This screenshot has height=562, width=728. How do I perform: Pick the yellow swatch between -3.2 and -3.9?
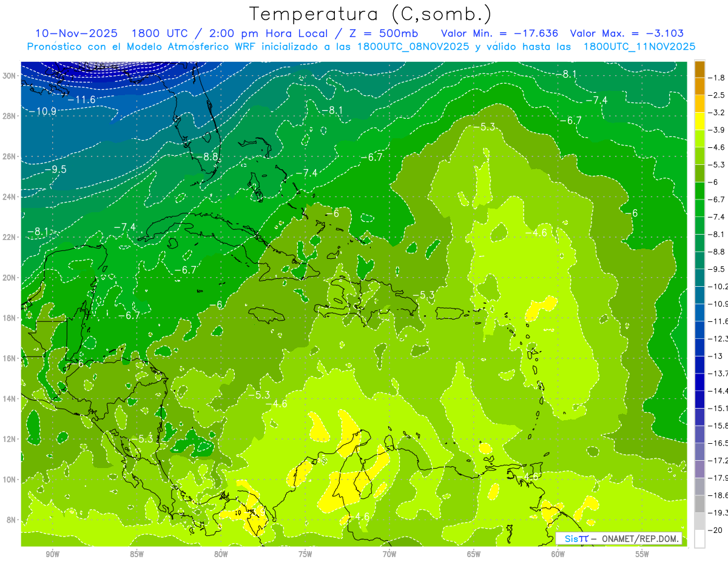pos(699,121)
